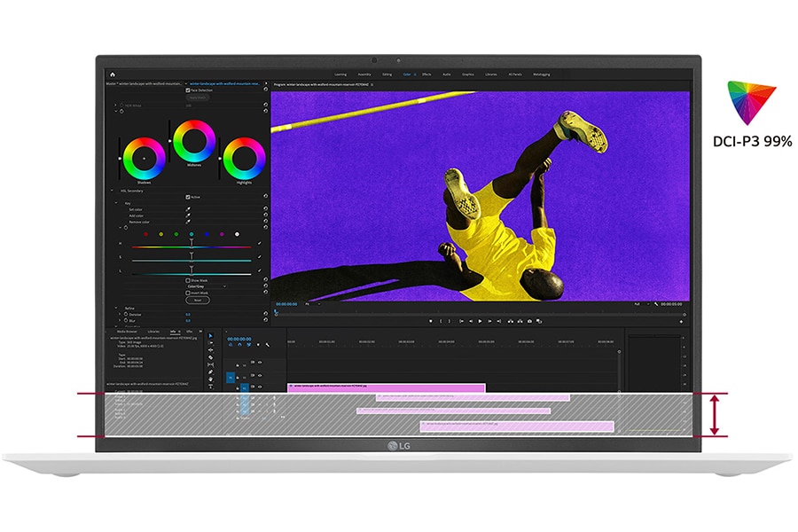Click the Lift button
Screen dimensions: 798x532
point(511,321)
